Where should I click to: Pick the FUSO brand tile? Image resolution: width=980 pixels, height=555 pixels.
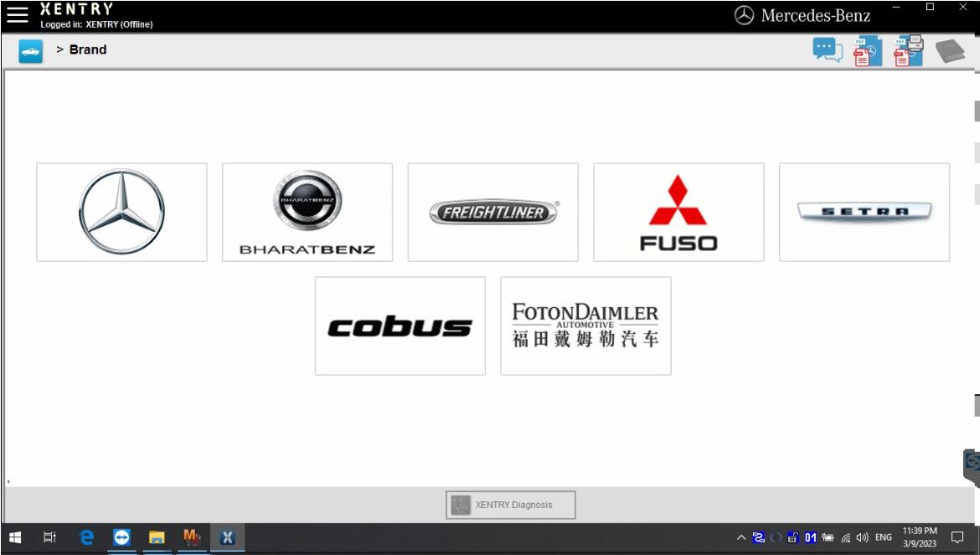click(x=678, y=213)
